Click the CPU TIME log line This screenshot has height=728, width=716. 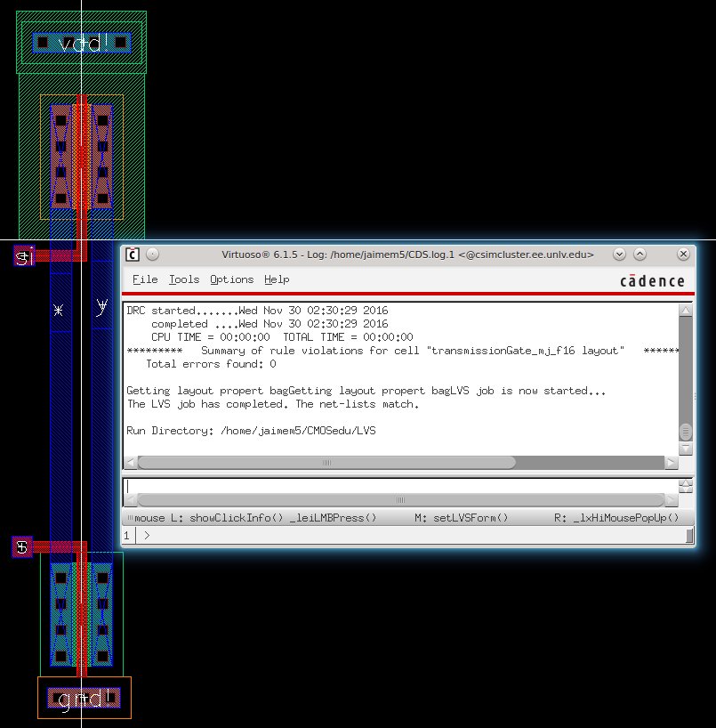pos(282,337)
